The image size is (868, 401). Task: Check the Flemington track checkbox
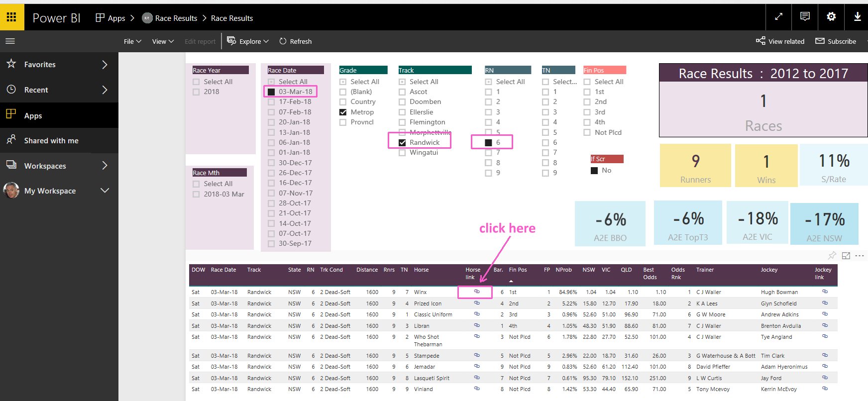402,122
